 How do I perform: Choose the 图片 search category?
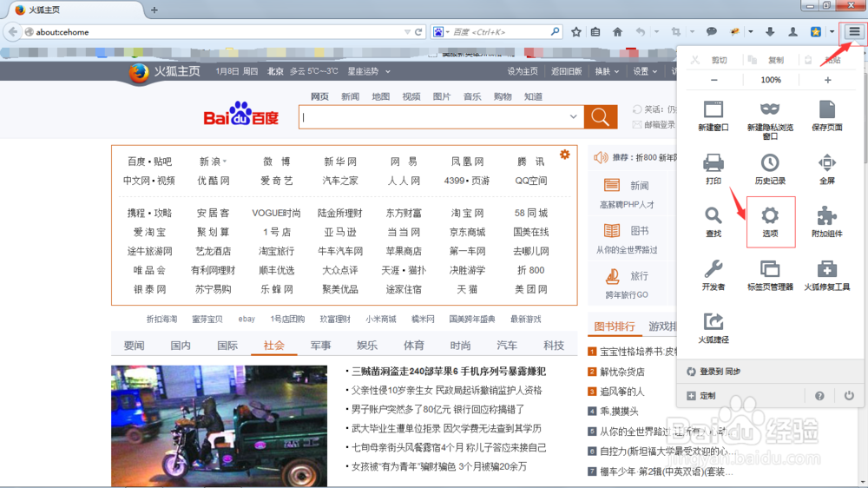[x=441, y=96]
